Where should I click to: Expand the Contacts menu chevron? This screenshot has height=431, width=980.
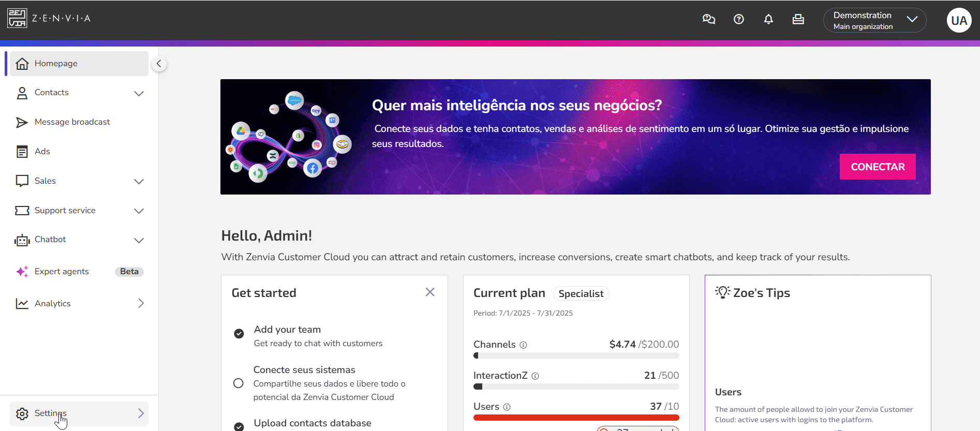tap(139, 94)
